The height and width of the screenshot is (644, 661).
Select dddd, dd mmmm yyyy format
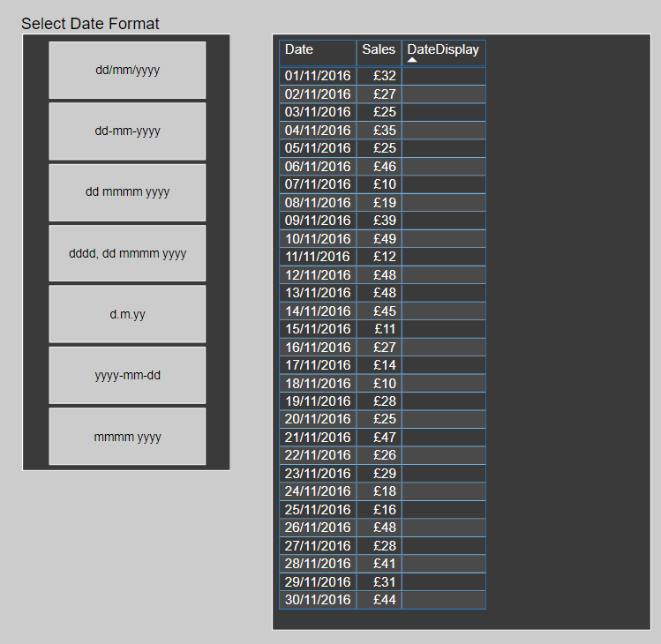click(x=127, y=253)
